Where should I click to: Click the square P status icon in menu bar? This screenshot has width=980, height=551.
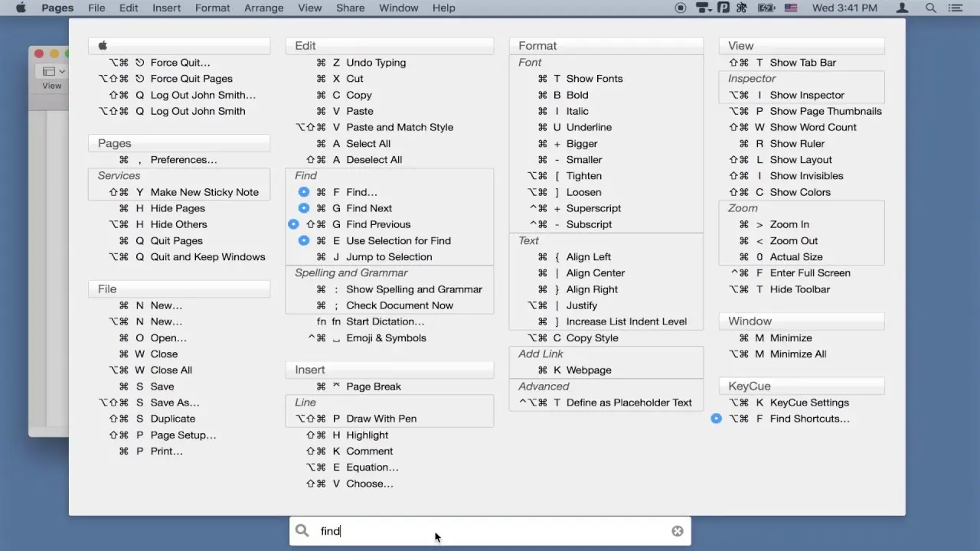coord(724,8)
